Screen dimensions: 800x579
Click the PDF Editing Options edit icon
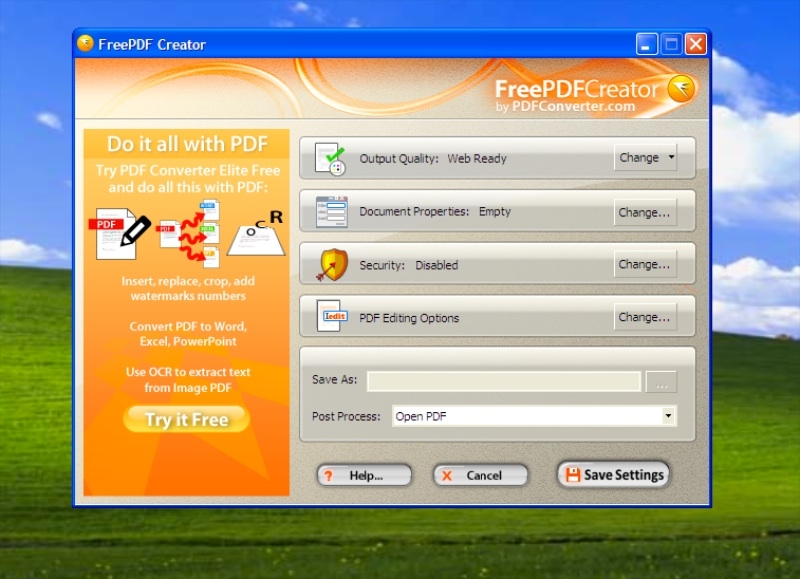point(330,317)
